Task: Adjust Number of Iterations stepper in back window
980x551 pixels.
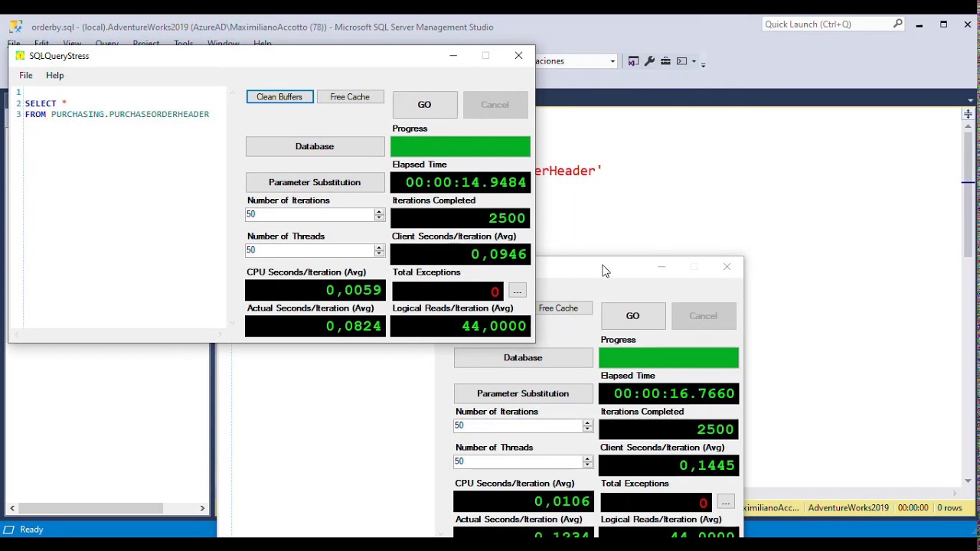Action: (x=587, y=425)
